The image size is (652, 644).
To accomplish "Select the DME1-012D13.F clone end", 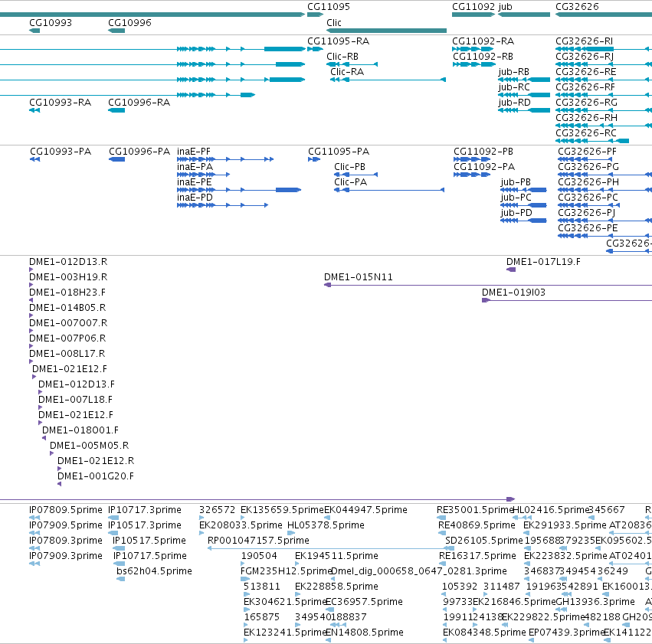I will click(x=41, y=392).
